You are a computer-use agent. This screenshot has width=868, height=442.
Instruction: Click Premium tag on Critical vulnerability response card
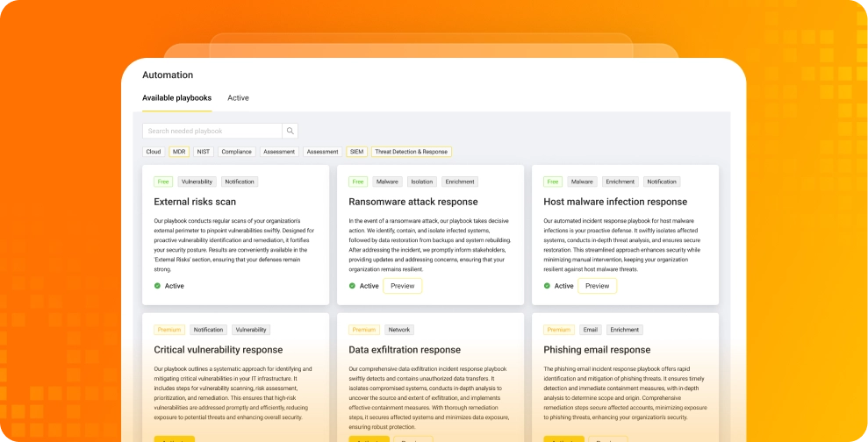169,330
